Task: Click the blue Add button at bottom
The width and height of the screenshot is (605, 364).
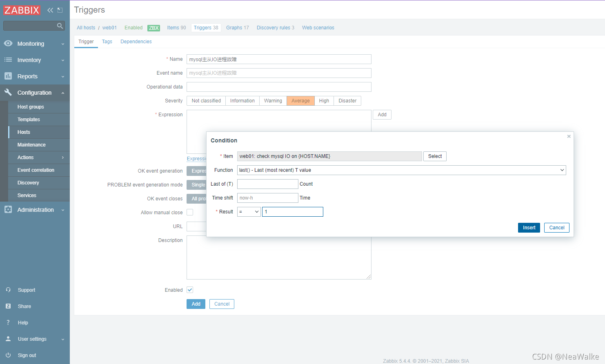Action: [196, 304]
